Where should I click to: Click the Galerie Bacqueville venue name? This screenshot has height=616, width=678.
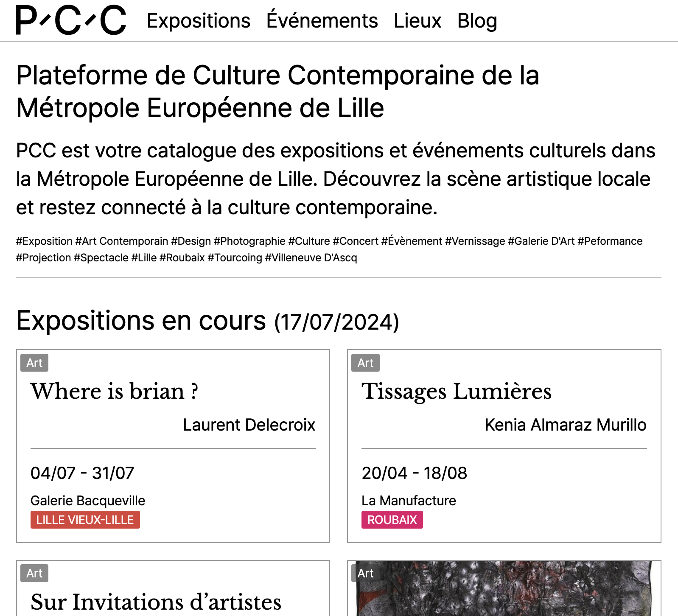pyautogui.click(x=88, y=501)
